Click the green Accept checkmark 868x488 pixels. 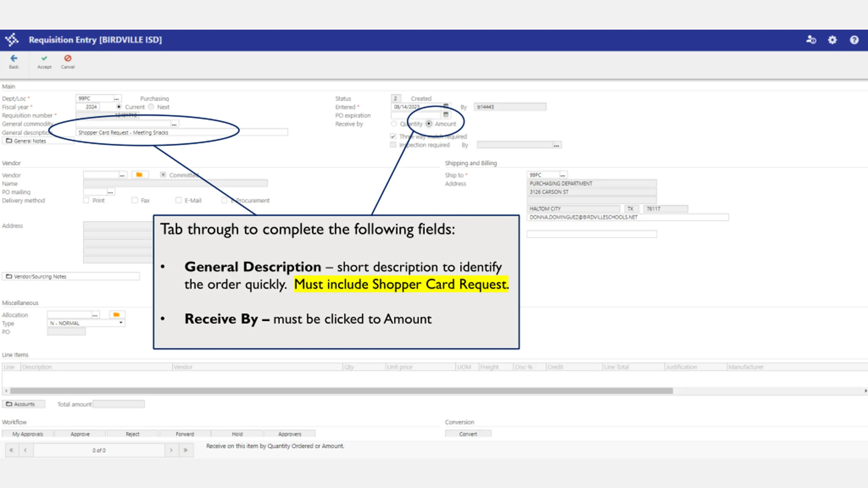pyautogui.click(x=44, y=58)
